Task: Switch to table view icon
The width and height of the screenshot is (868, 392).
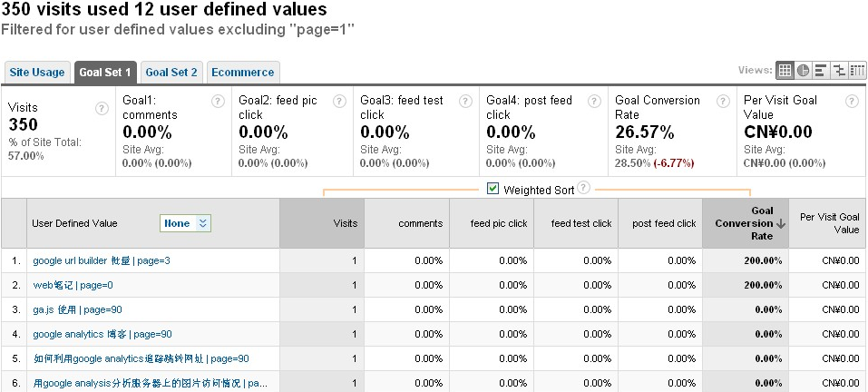Action: 785,70
